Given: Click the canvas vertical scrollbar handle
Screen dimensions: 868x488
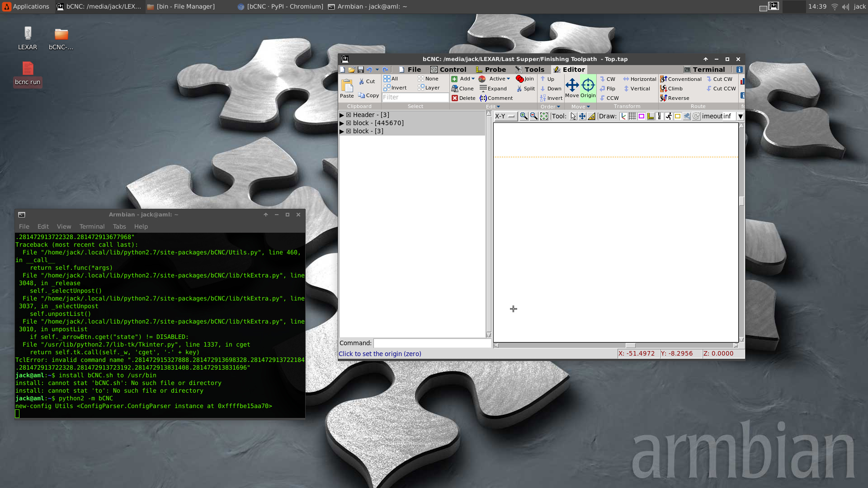Looking at the screenshot, I should click(x=741, y=201).
